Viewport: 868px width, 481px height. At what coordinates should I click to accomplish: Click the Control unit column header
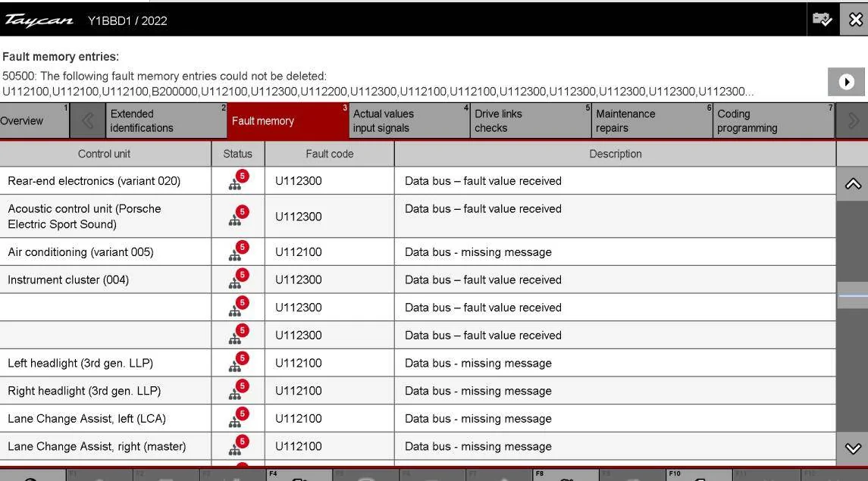(x=105, y=154)
